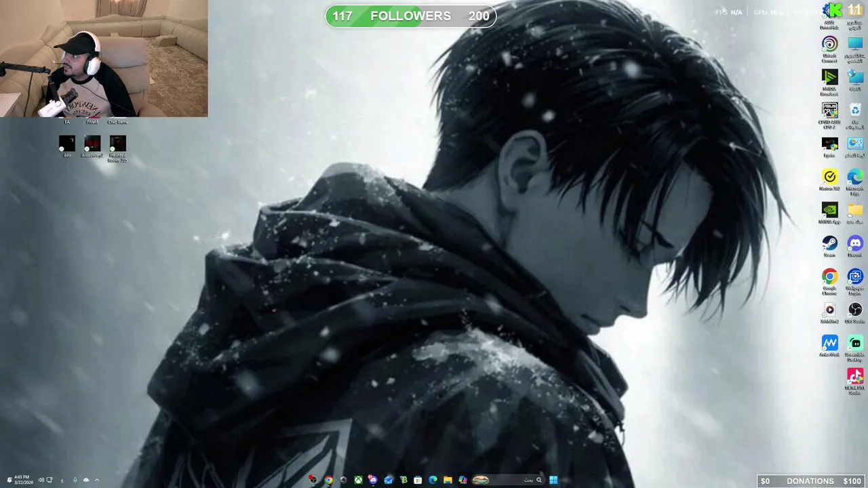Expand the hidden tray icons chevron

point(97,480)
